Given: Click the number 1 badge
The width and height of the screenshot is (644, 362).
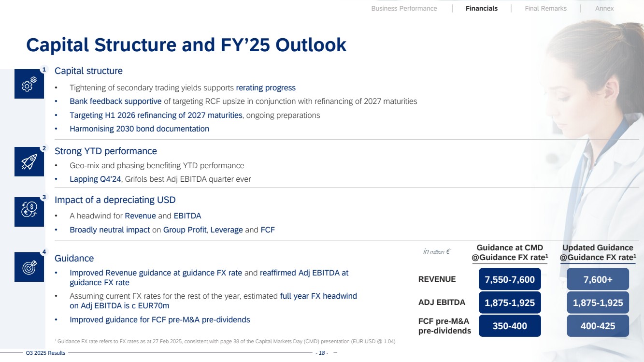Looking at the screenshot, I should pyautogui.click(x=44, y=70).
